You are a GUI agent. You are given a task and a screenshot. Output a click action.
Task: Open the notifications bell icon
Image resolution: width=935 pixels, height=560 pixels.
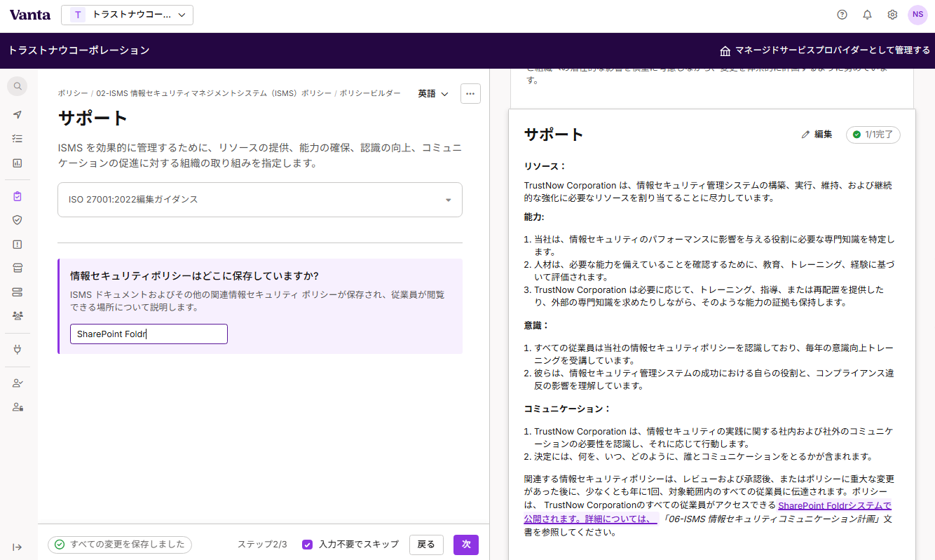pos(868,15)
